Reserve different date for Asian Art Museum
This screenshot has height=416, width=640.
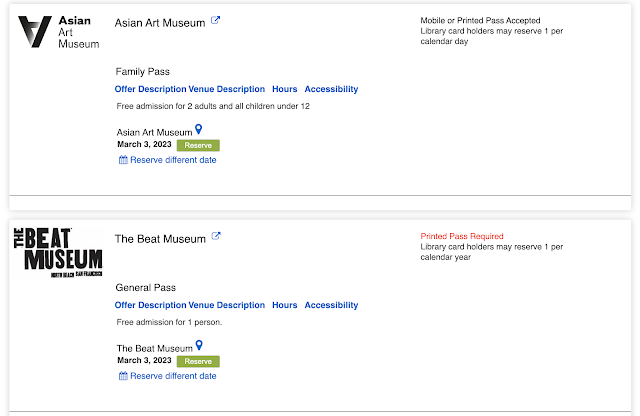point(173,160)
